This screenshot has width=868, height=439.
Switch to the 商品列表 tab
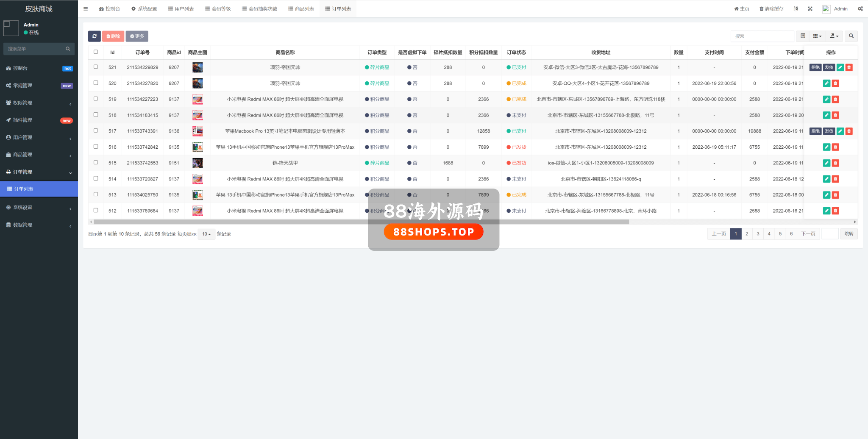301,9
